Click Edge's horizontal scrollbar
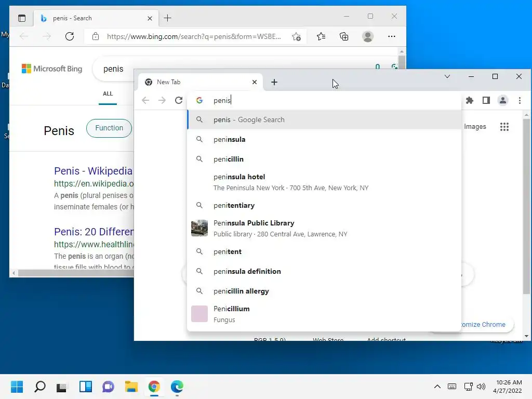Screen dimensions: 532x399 (76, 273)
